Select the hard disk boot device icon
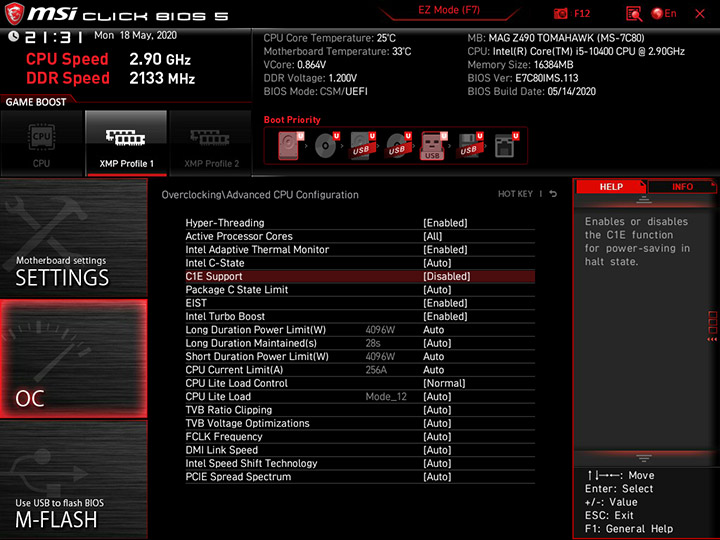This screenshot has width=720, height=540. 290,146
